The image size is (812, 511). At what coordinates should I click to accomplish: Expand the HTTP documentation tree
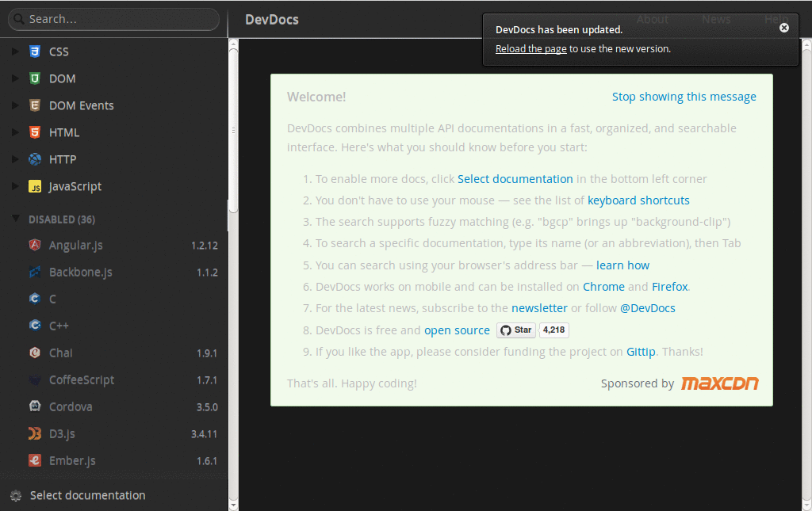[15, 158]
